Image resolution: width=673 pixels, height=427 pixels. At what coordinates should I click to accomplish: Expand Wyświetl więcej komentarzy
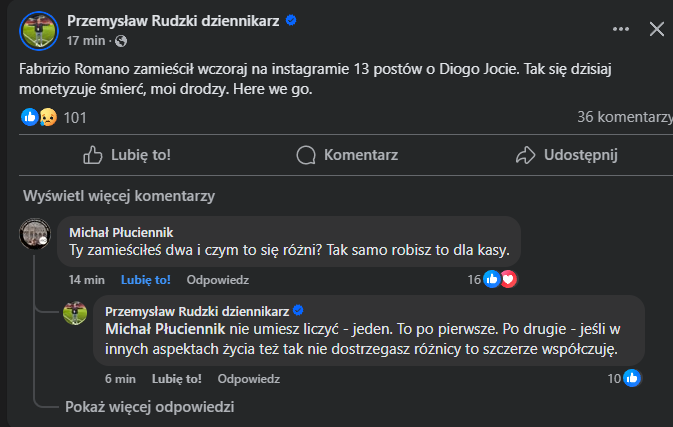[x=119, y=196]
